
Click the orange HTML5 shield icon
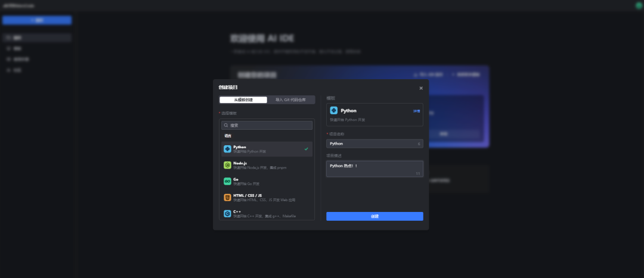pos(227,198)
